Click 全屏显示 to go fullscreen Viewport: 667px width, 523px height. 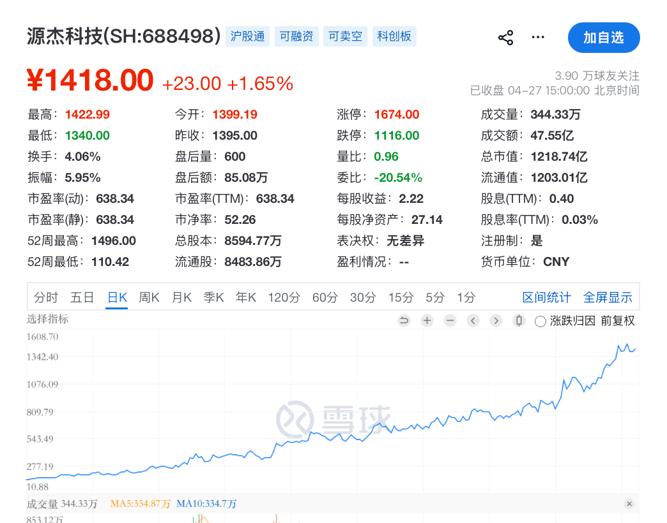coord(608,297)
